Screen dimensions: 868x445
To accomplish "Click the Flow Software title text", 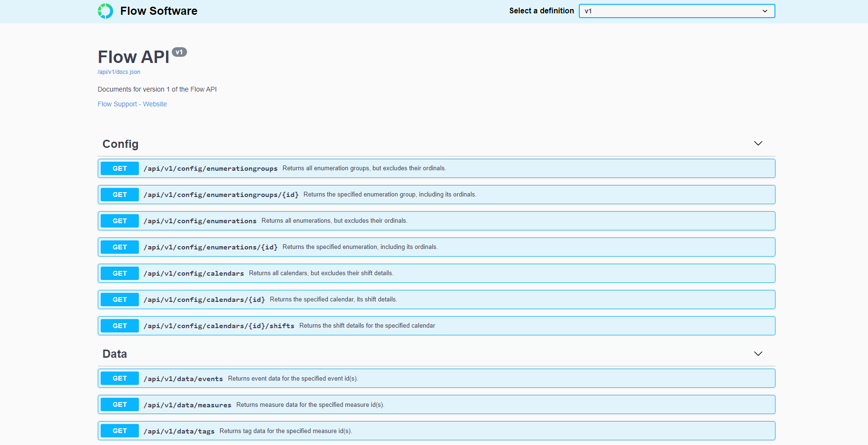I will tap(158, 11).
